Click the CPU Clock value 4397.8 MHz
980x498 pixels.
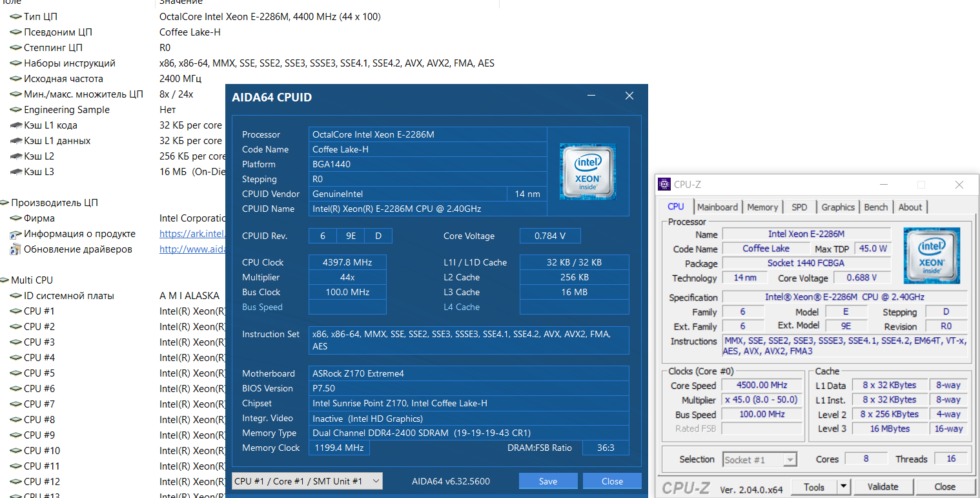click(x=347, y=262)
